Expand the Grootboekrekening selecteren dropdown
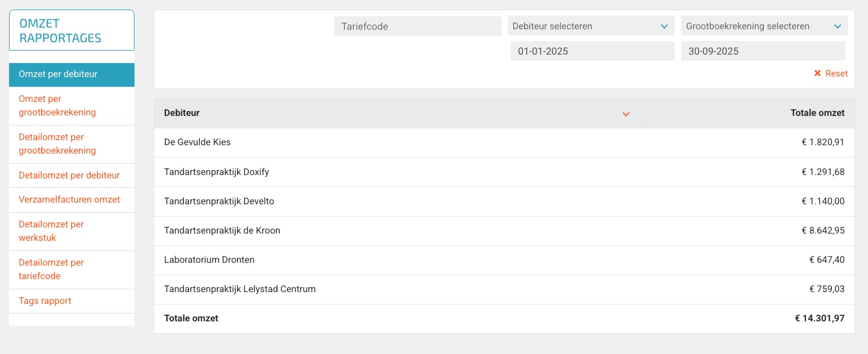 pyautogui.click(x=764, y=26)
